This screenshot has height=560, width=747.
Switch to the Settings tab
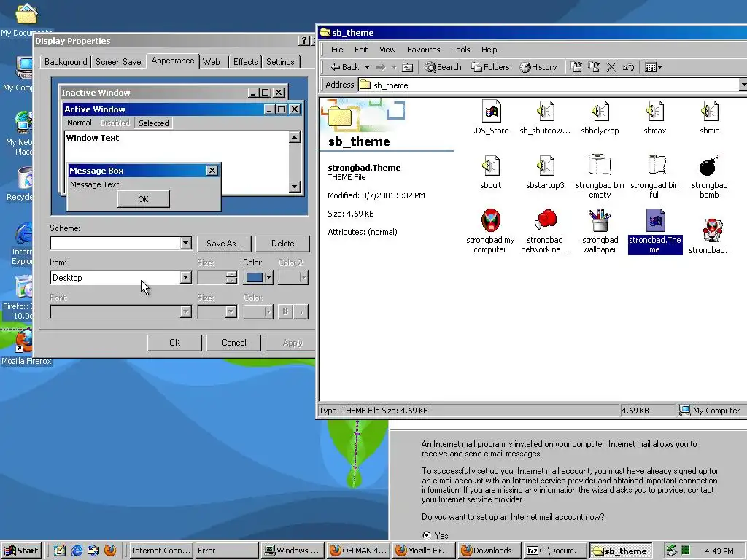pyautogui.click(x=280, y=62)
